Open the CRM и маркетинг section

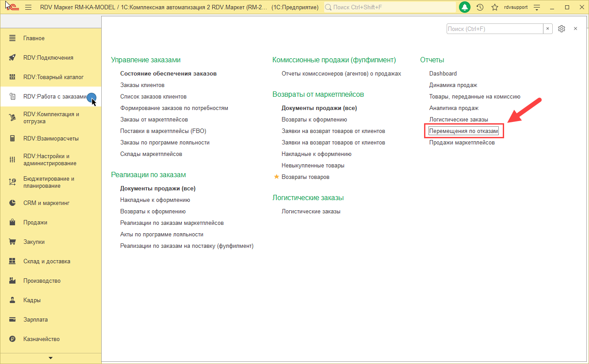click(50, 203)
